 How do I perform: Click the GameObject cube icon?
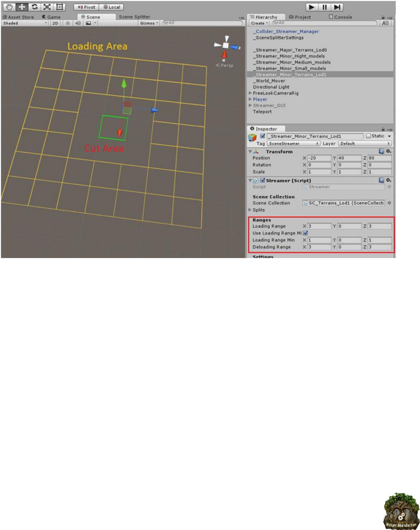click(x=252, y=138)
